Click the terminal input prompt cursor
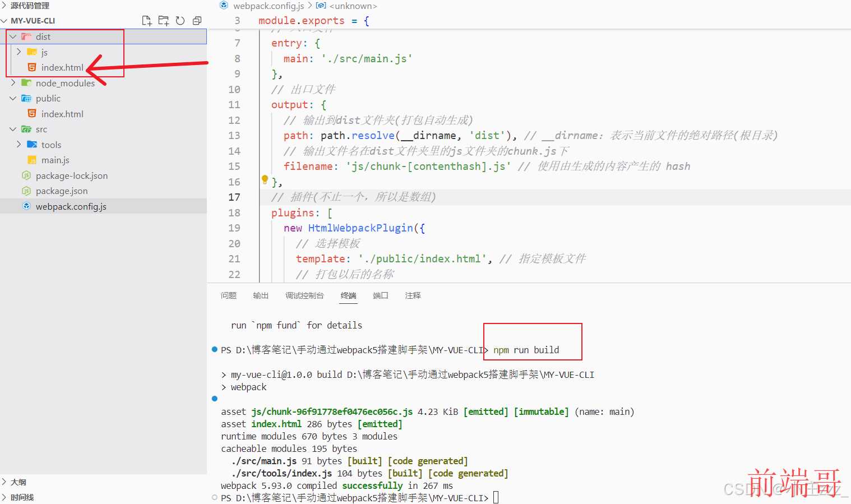The width and height of the screenshot is (851, 504). pos(496,497)
